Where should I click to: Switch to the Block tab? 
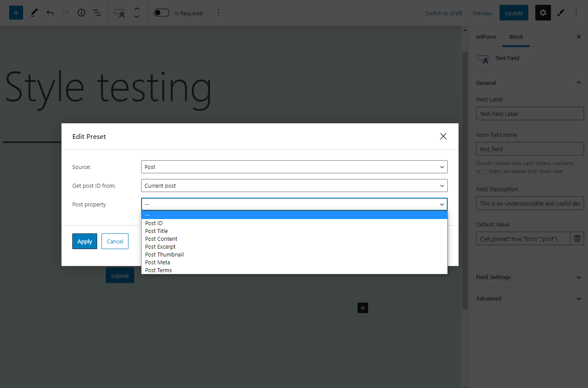coord(516,37)
